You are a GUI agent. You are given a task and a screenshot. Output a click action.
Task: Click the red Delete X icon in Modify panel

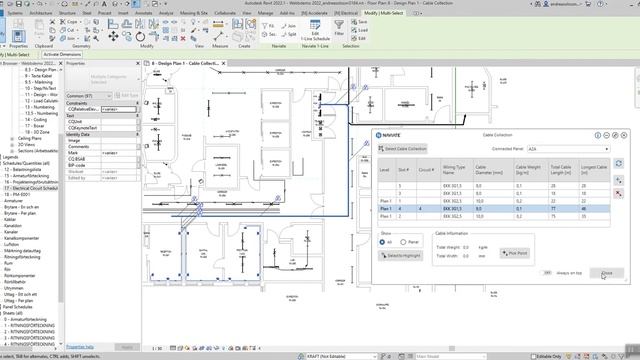coord(183,38)
